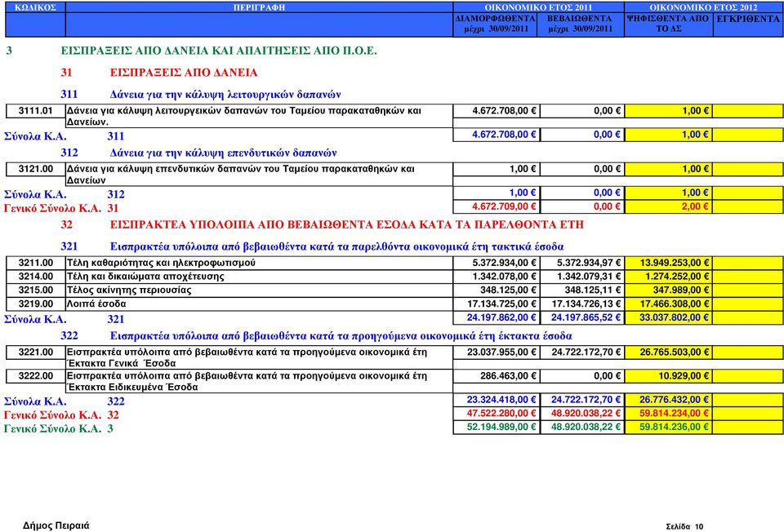784x532 pixels.
Task: Select the Σύνολα Κ.Α. 312 label
Action: (65, 195)
